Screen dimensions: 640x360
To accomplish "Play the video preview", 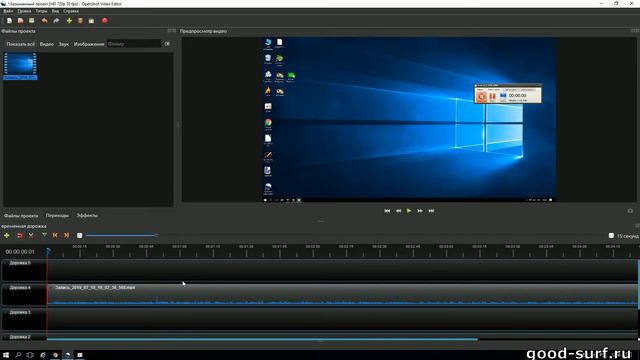I will point(409,211).
